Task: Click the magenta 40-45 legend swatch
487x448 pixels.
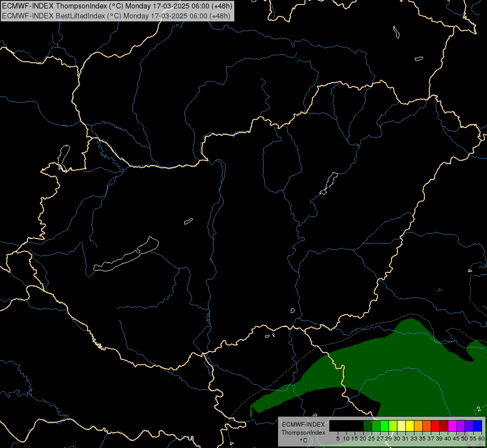Action: click(x=452, y=426)
